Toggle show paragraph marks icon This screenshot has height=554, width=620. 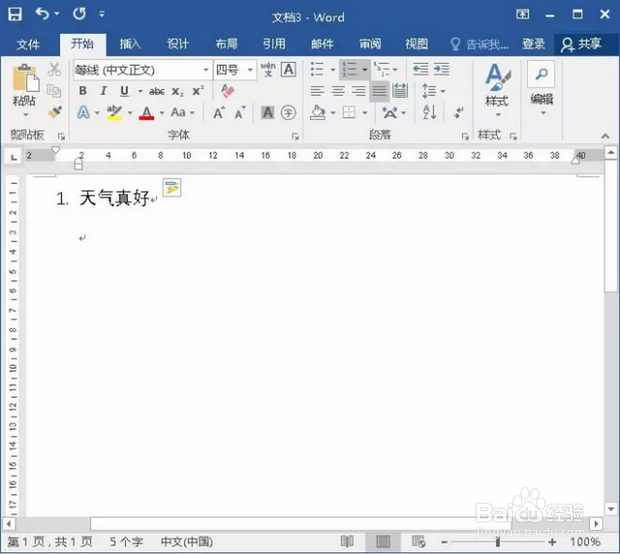click(459, 113)
